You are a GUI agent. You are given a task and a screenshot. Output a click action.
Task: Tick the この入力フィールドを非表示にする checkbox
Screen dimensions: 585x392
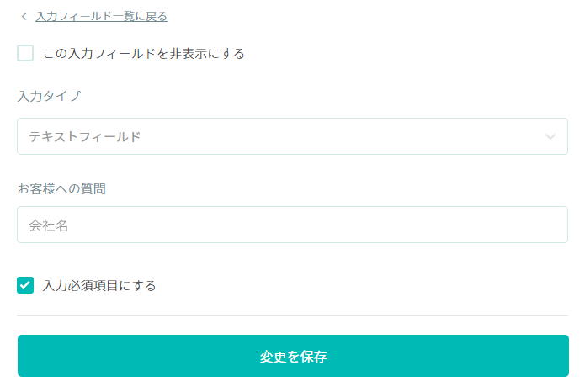coord(25,53)
